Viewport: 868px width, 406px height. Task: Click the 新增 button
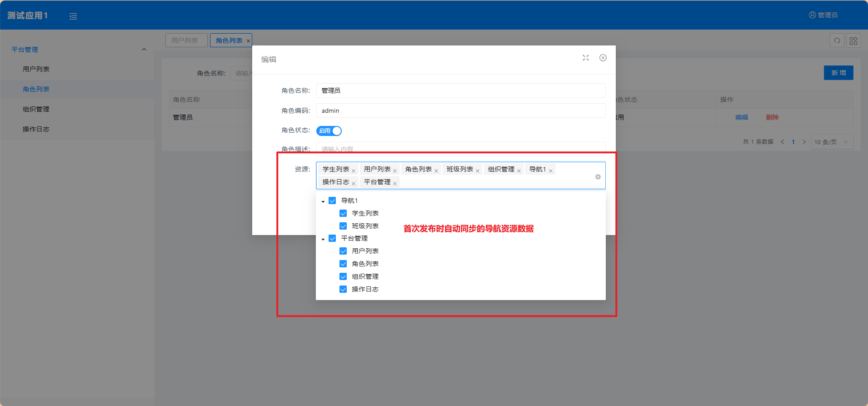pos(838,73)
